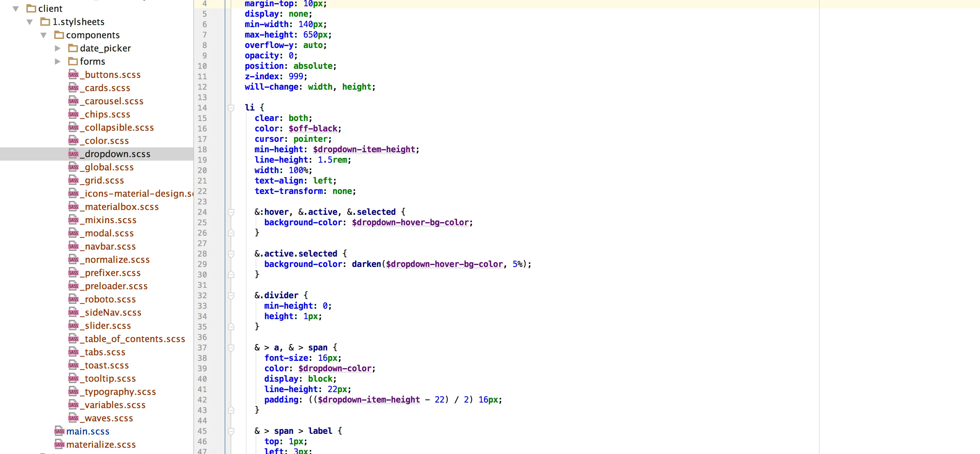Expand the forms folder arrow

(x=57, y=61)
